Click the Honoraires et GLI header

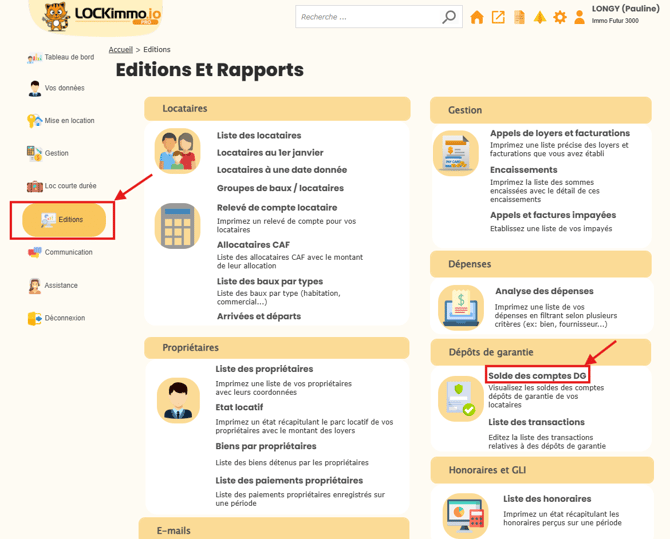pos(542,470)
